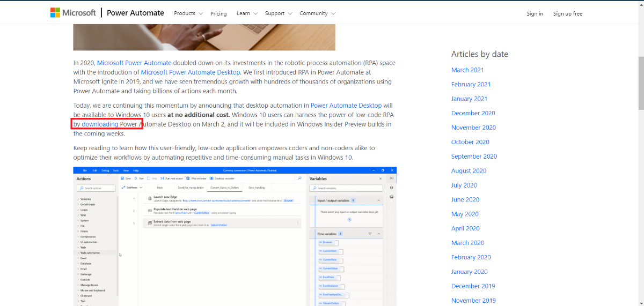Click the downloading link
Viewport: 644px width, 306px height.
pyautogui.click(x=100, y=124)
